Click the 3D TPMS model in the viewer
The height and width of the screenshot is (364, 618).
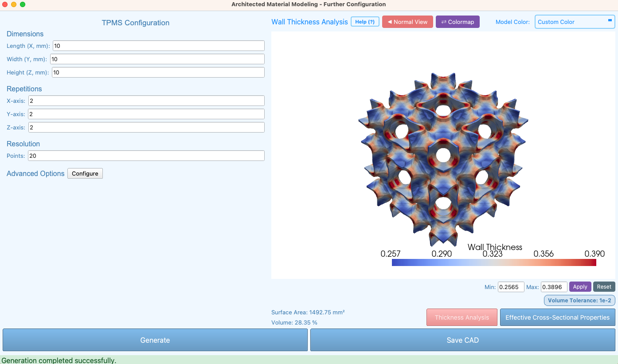[443, 159]
